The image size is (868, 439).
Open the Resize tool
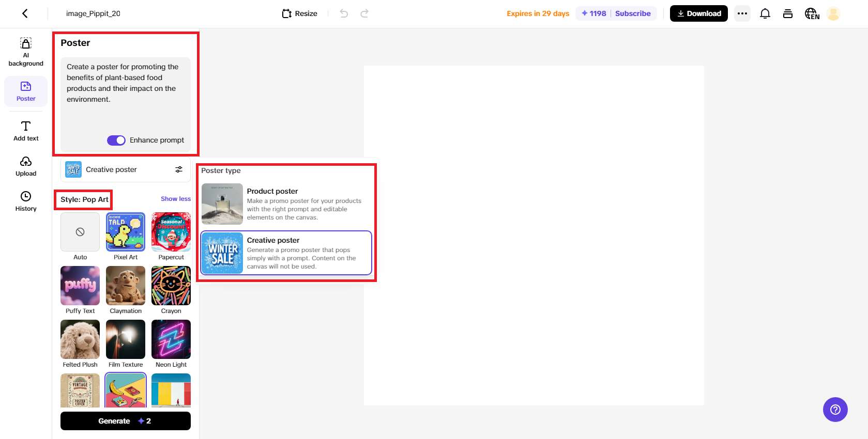coord(300,13)
